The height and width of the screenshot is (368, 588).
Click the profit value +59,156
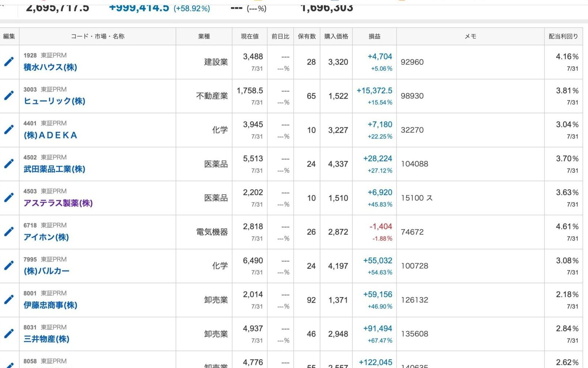pos(378,294)
